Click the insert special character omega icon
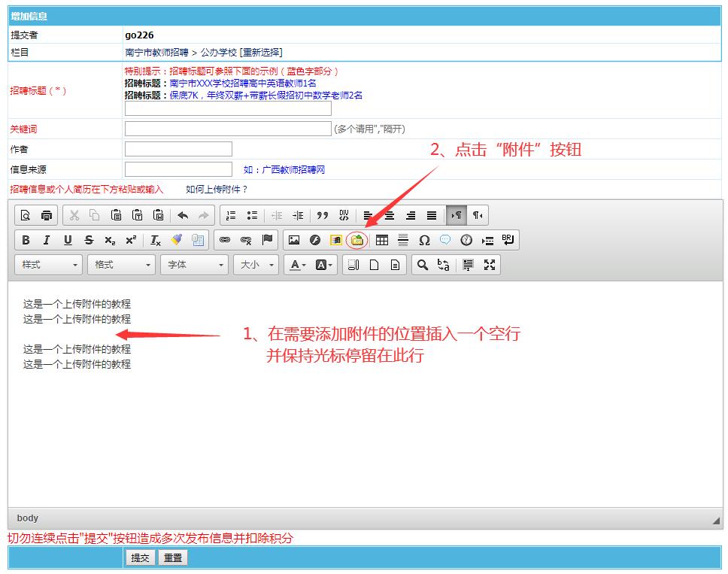Image resolution: width=728 pixels, height=574 pixels. 424,240
